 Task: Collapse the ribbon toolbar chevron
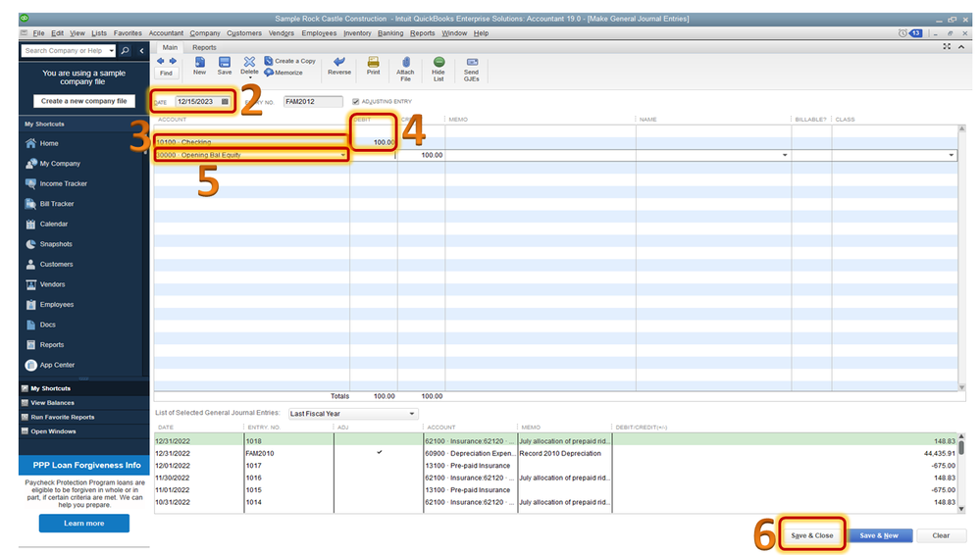click(x=961, y=47)
